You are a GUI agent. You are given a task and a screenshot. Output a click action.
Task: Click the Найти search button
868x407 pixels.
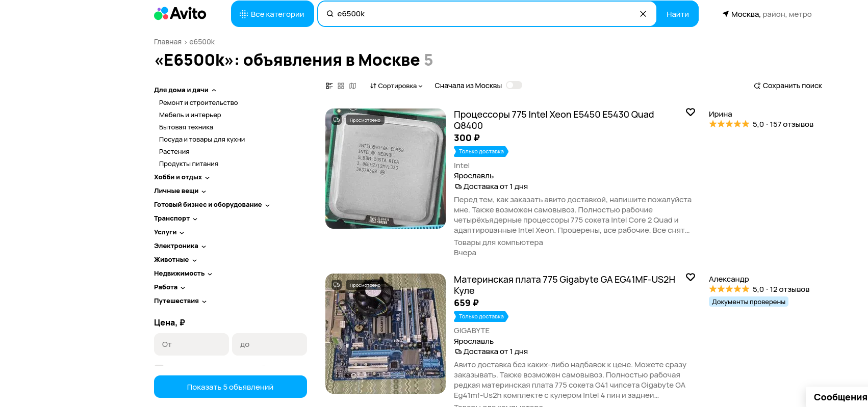(x=677, y=14)
